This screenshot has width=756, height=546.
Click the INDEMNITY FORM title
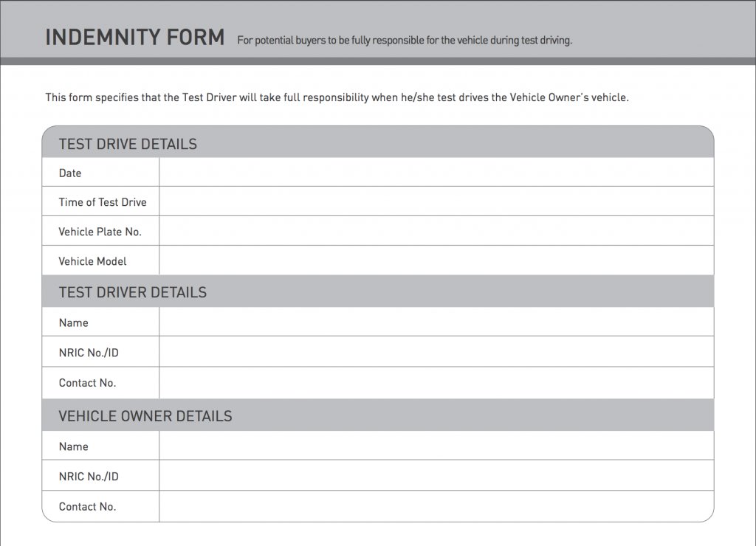135,38
